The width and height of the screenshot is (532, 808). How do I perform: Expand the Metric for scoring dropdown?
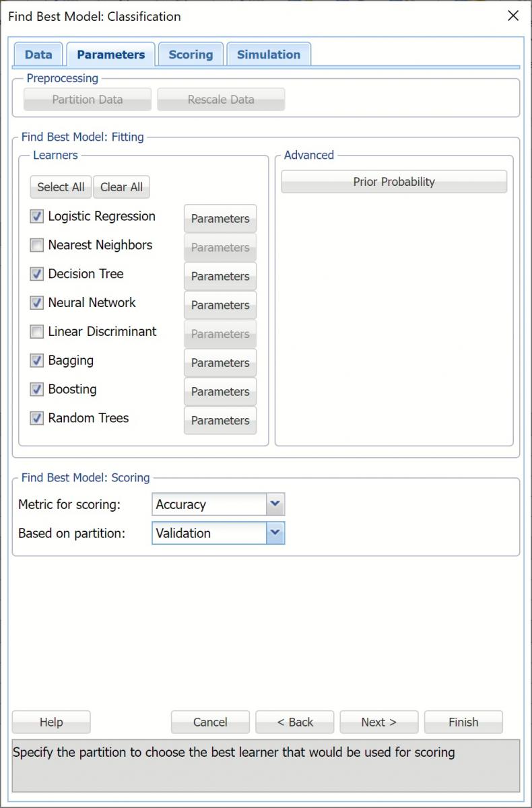[x=275, y=504]
